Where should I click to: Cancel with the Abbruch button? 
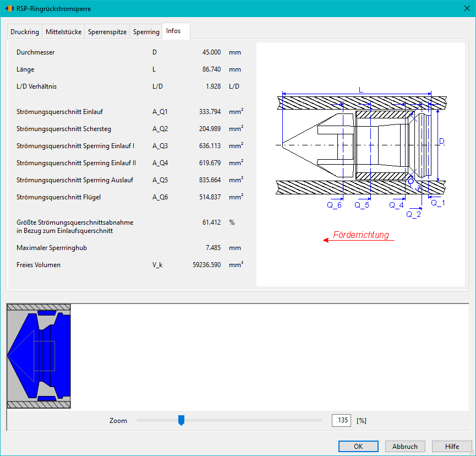pos(405,446)
